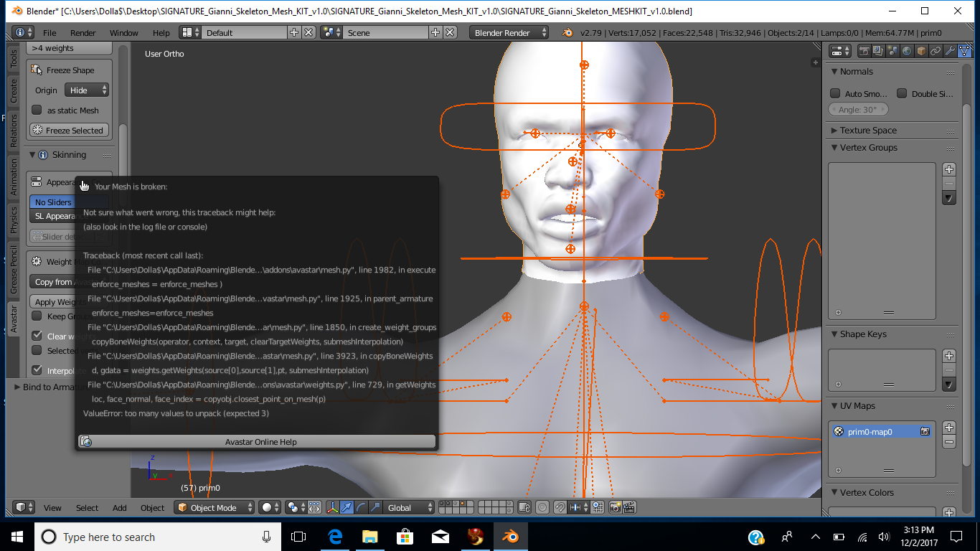This screenshot has width=980, height=551.
Task: Toggle the Selected checkbox in Avastar panel
Action: click(37, 350)
